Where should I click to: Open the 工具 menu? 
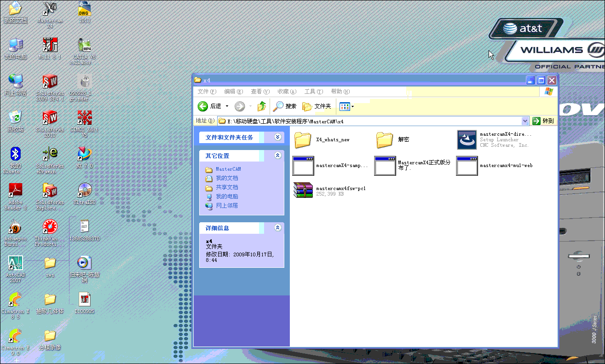pos(313,92)
